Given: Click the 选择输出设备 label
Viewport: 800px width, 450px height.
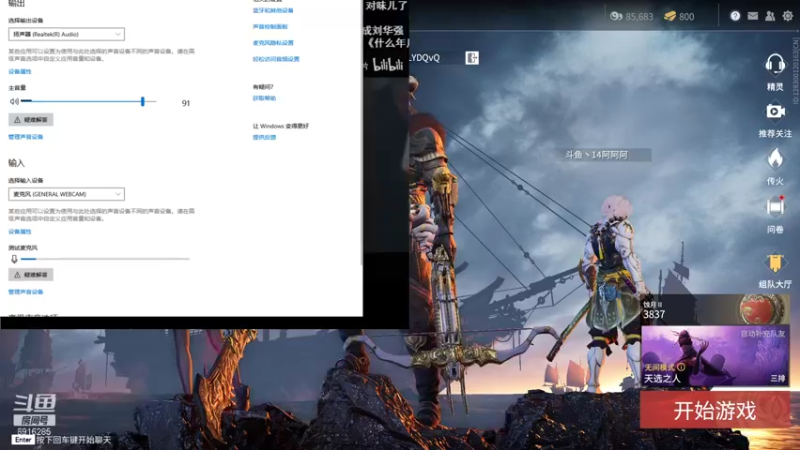Looking at the screenshot, I should coord(26,20).
